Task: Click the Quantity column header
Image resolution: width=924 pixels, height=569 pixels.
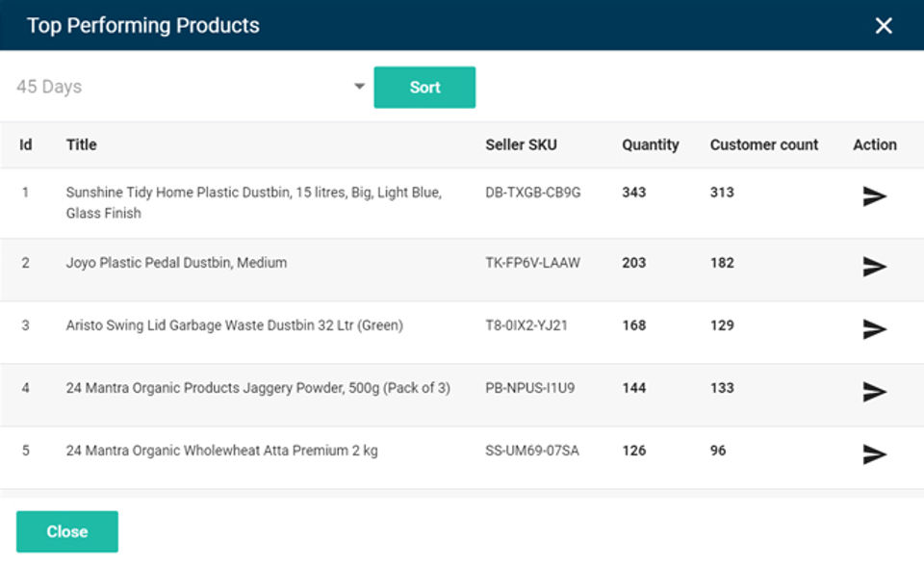Action: (x=650, y=144)
